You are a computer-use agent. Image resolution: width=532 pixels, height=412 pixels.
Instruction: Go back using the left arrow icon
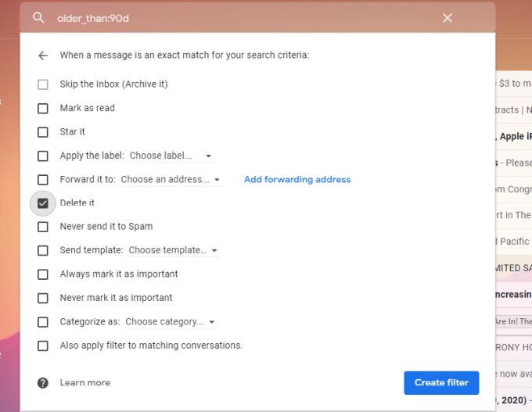coord(42,56)
